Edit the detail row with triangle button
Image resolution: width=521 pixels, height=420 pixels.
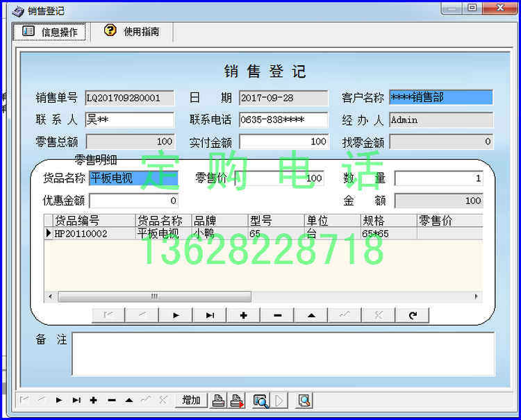(x=311, y=315)
